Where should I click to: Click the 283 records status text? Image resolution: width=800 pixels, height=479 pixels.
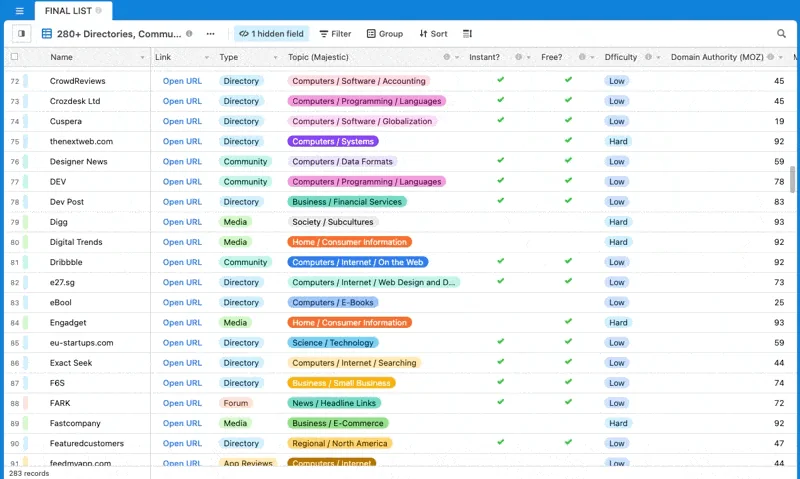(29, 473)
